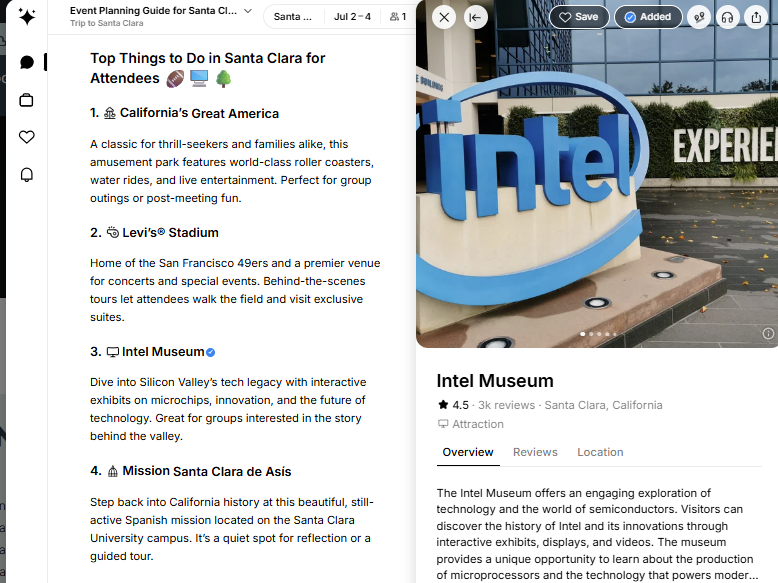778x583 pixels.
Task: Click the Intel Museum title in the detail panel
Action: 495,381
